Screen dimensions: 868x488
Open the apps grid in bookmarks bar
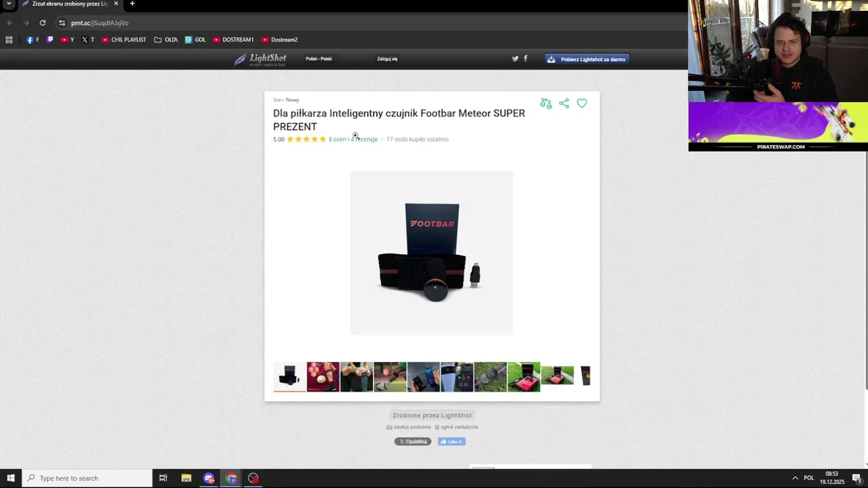9,40
